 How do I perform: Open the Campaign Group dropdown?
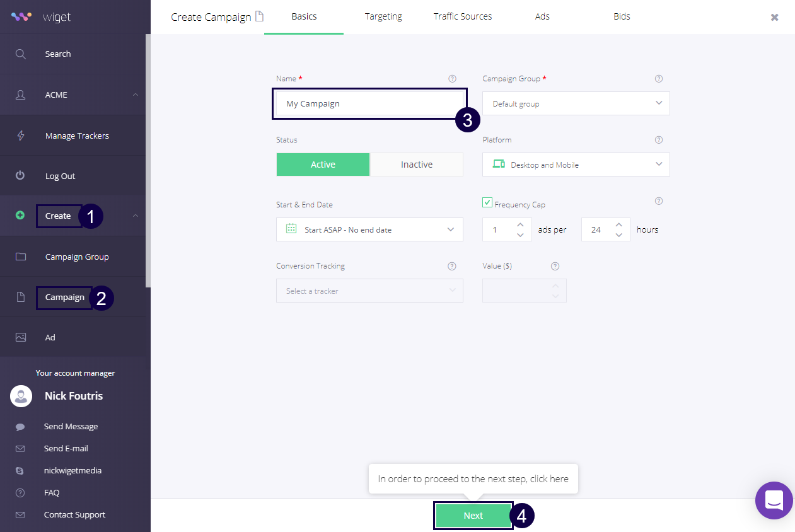576,103
